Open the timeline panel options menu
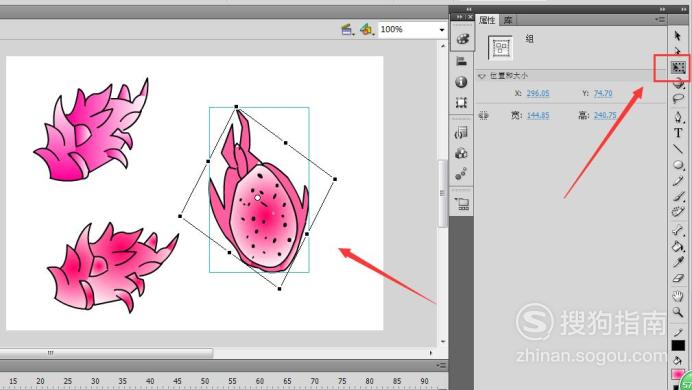This screenshot has height=390, width=692. pos(441,365)
